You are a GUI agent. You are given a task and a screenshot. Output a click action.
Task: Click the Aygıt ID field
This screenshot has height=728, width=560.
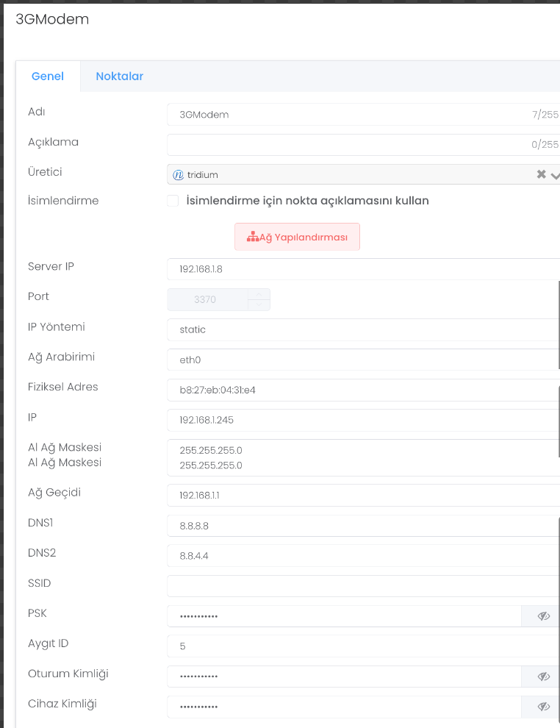(360, 646)
